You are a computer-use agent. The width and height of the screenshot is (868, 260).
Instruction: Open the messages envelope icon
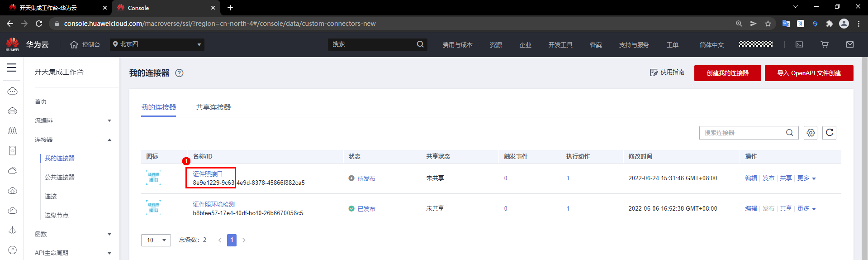[x=850, y=44]
